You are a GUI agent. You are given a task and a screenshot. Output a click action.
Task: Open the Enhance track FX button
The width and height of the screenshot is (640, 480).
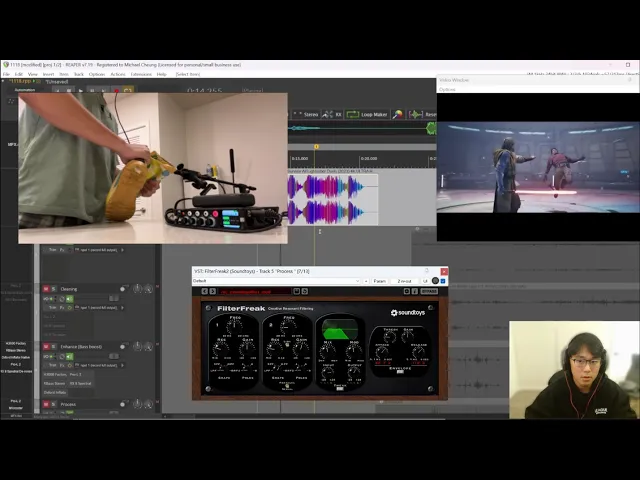pos(62,365)
